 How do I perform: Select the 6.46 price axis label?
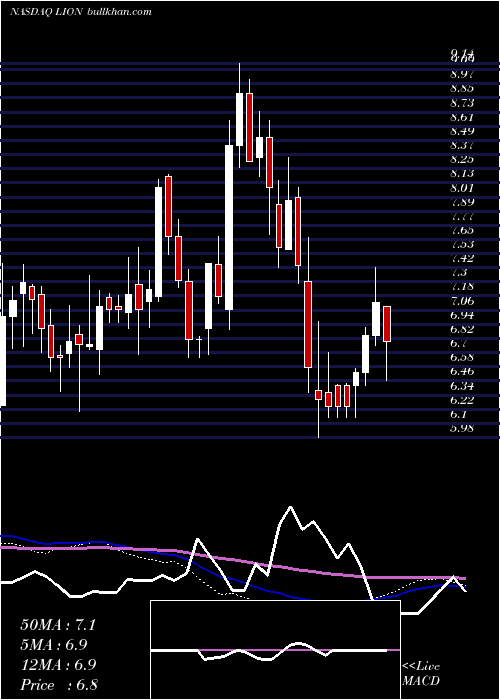click(x=462, y=371)
